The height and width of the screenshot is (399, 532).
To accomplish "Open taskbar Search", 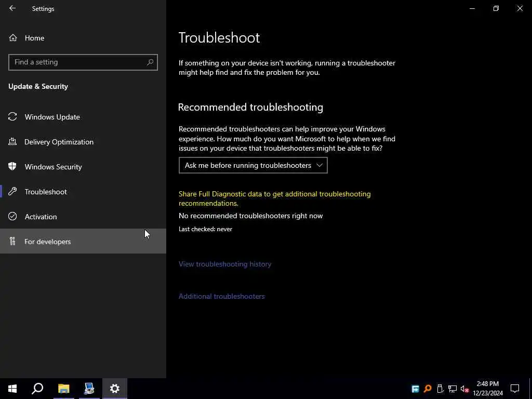I will 37,389.
